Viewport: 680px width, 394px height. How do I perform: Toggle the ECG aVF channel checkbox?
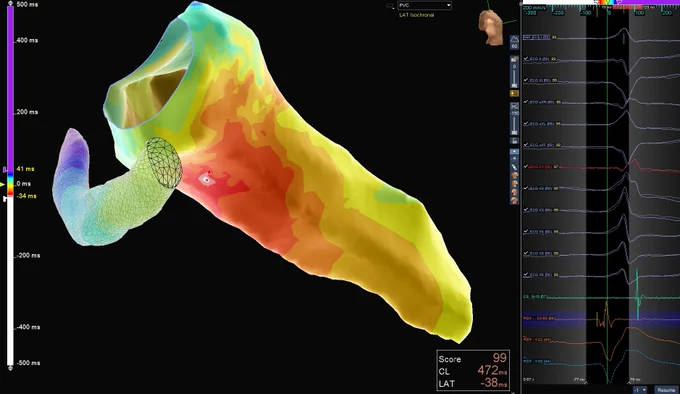[x=526, y=145]
